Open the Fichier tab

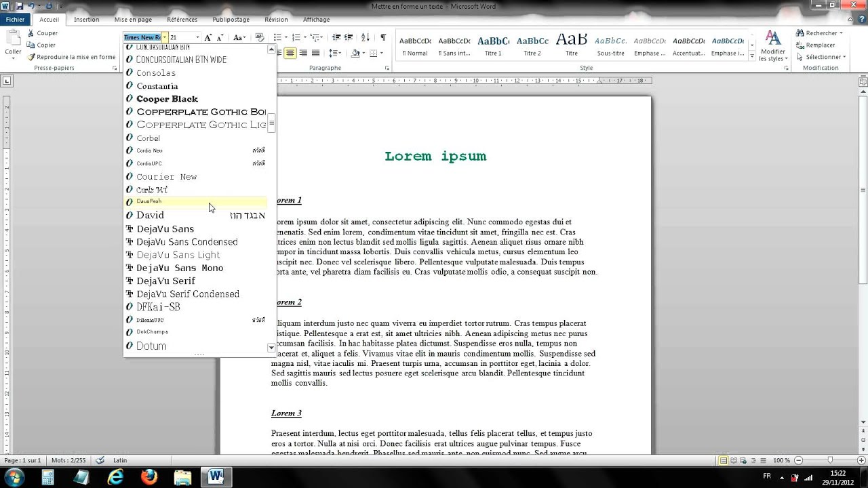[15, 20]
